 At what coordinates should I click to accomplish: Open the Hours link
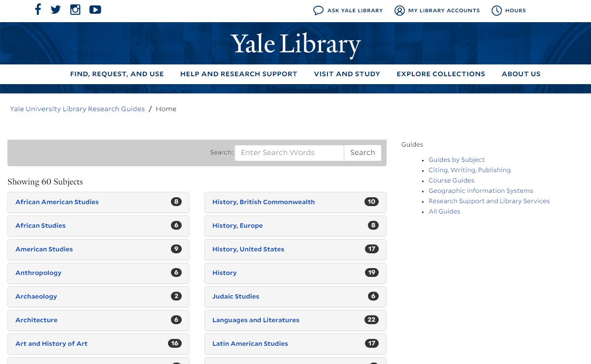click(x=516, y=10)
